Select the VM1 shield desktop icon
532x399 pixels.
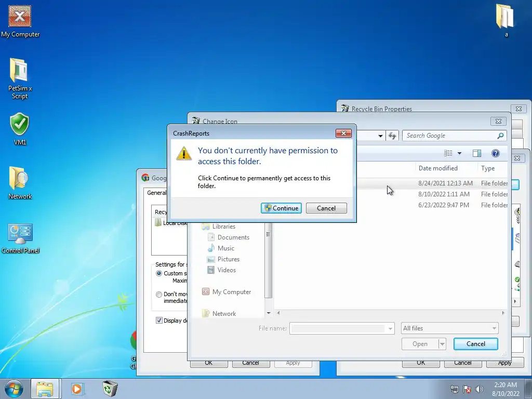click(x=20, y=129)
